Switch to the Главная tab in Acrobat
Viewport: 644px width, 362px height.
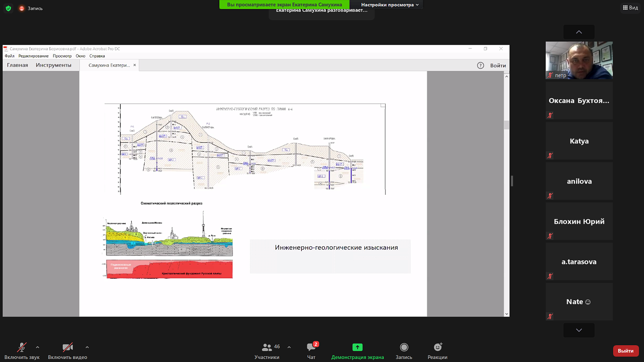coord(17,65)
